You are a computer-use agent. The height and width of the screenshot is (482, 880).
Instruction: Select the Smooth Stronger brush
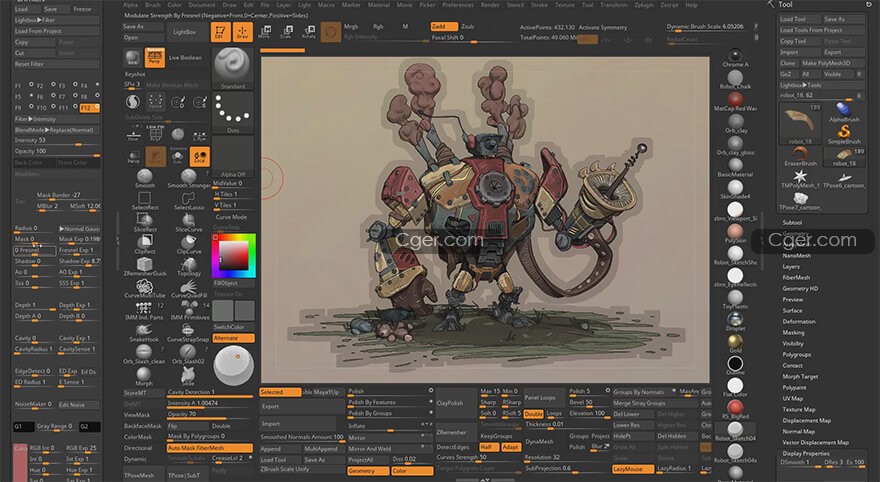tap(189, 178)
